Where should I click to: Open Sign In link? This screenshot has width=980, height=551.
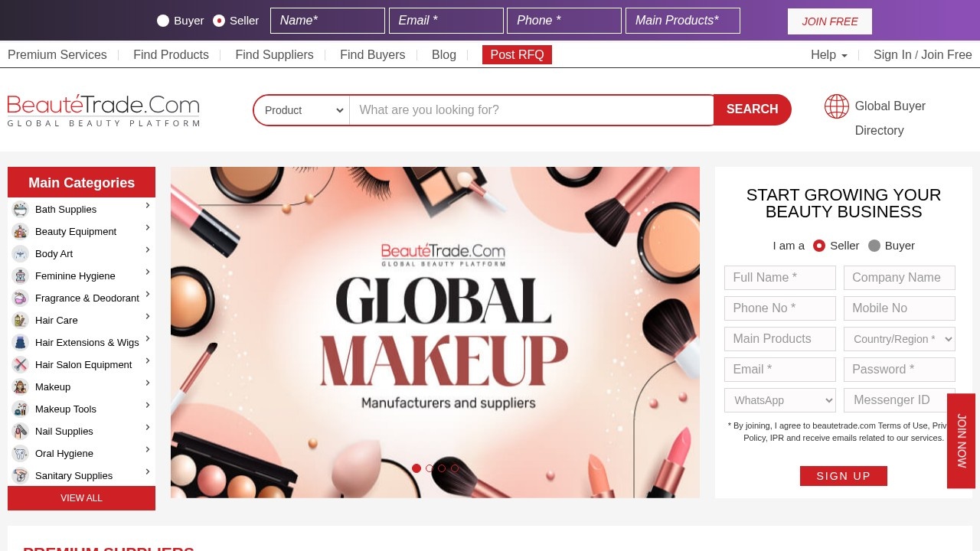[x=893, y=55]
